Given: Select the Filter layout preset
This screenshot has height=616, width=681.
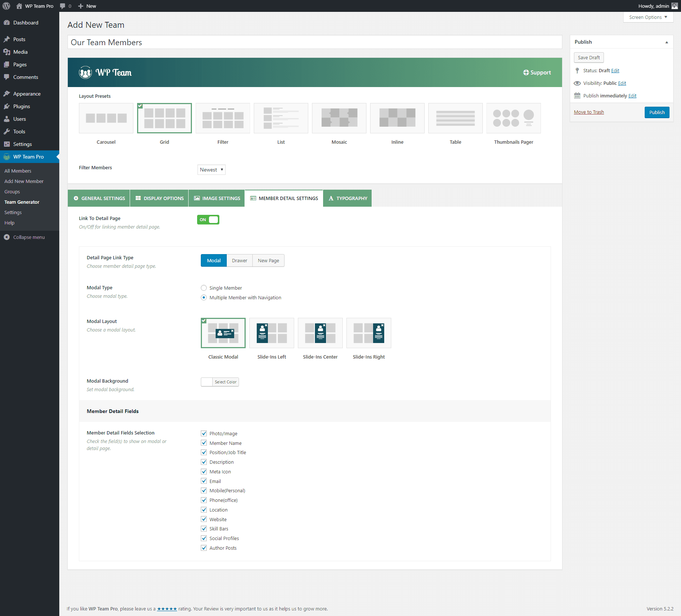Looking at the screenshot, I should pyautogui.click(x=223, y=118).
